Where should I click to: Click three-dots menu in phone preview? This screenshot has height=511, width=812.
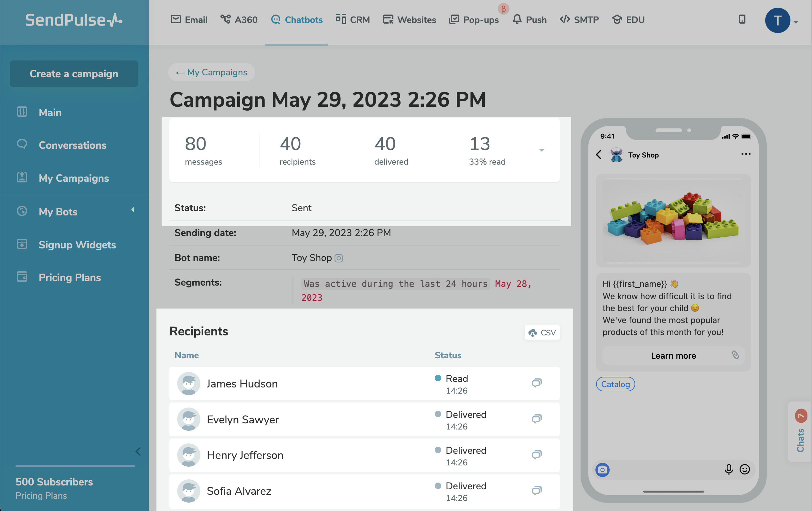[745, 154]
